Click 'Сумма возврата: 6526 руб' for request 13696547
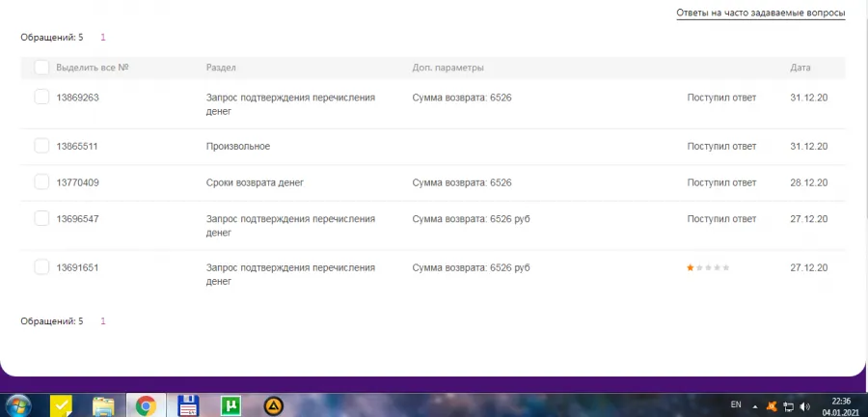868x417 pixels. 471,219
